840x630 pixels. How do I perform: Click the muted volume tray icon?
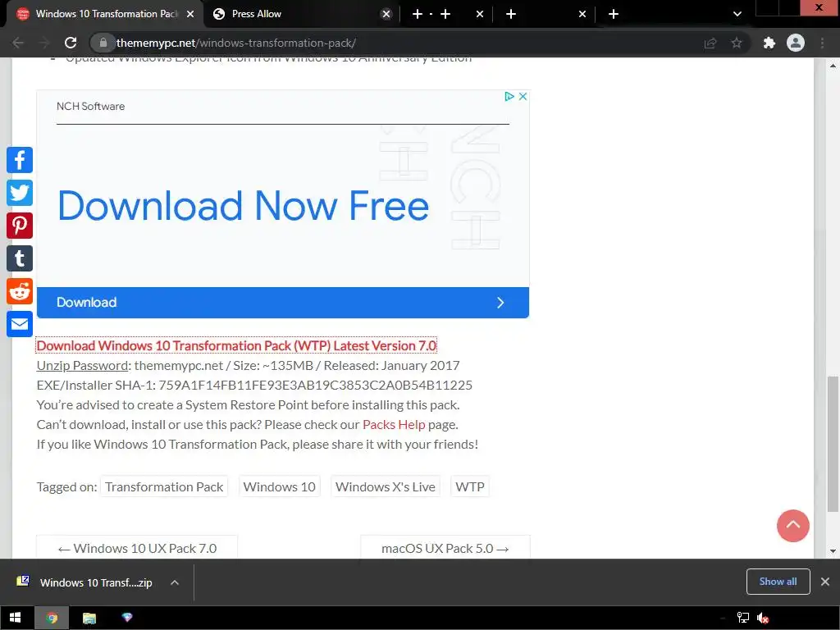(763, 618)
